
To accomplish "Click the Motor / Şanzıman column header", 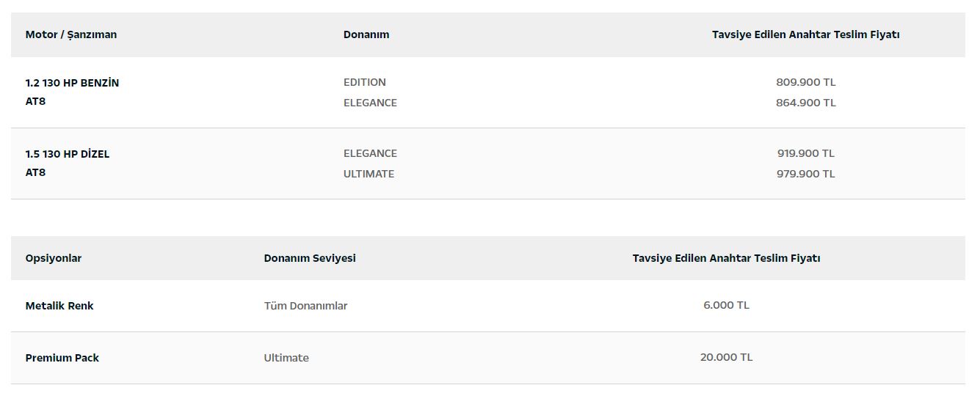I will click(x=71, y=34).
